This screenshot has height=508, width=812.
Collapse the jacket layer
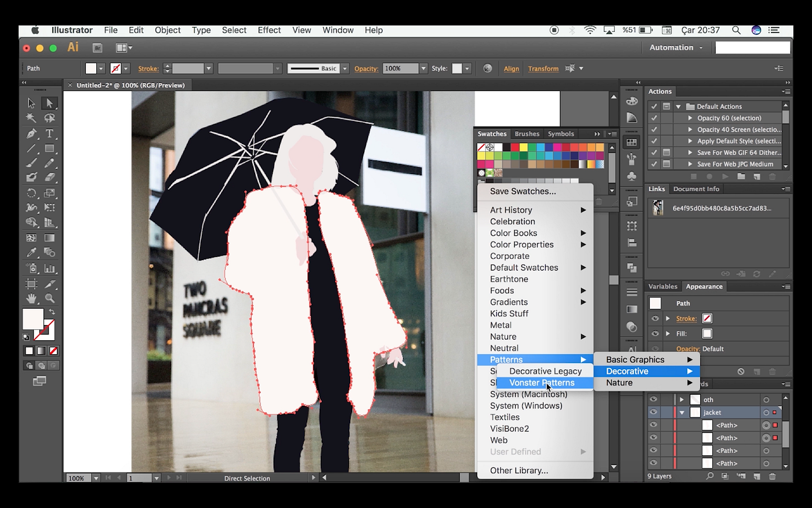(682, 412)
